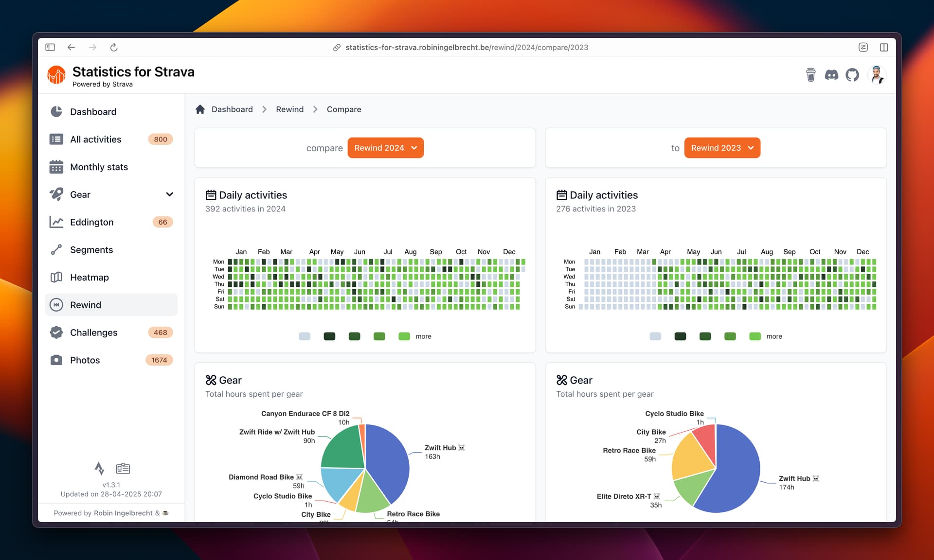Screen dimensions: 934x560
Task: Click the coffee cup donate icon
Action: pyautogui.click(x=810, y=75)
